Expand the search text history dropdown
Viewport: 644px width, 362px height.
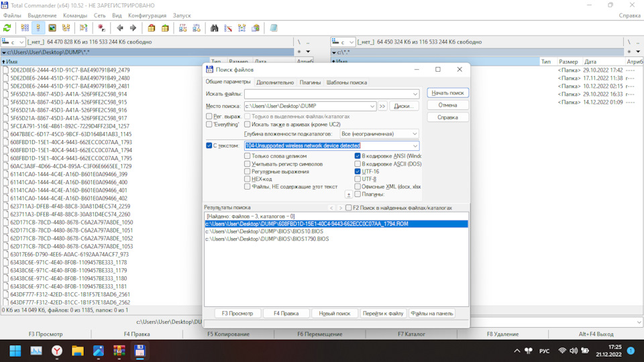pos(415,145)
